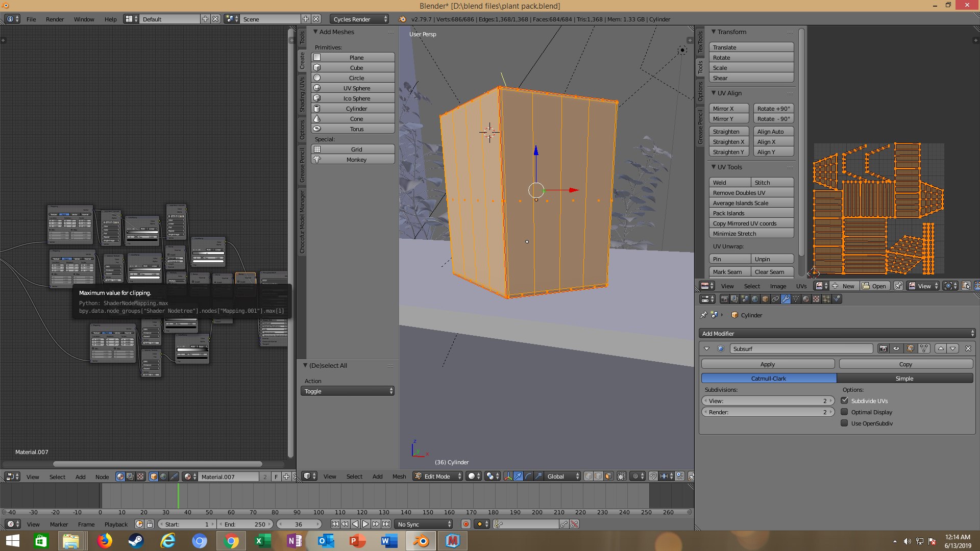The width and height of the screenshot is (980, 551).
Task: Click the Pack Islands button
Action: pos(751,213)
